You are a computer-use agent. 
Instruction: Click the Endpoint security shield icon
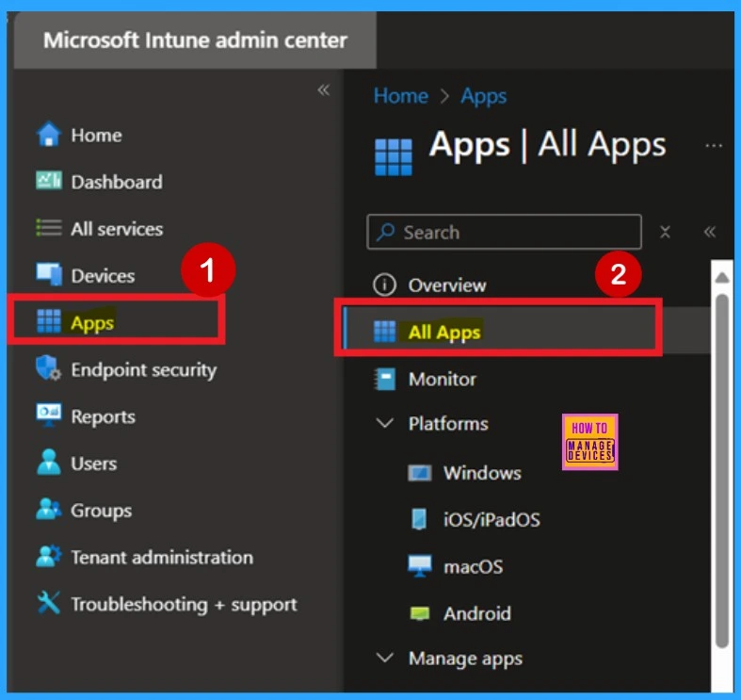(x=49, y=368)
